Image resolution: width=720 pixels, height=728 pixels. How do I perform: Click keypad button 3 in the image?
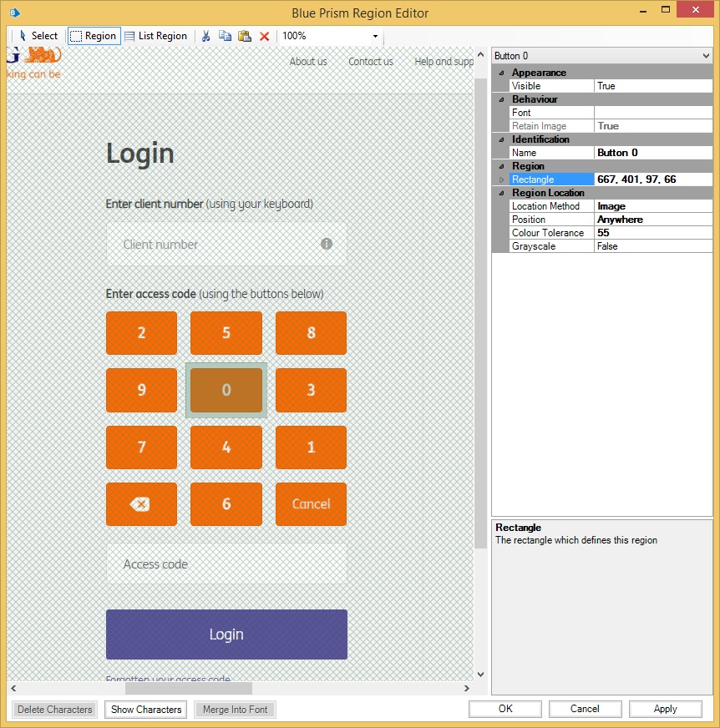click(312, 390)
